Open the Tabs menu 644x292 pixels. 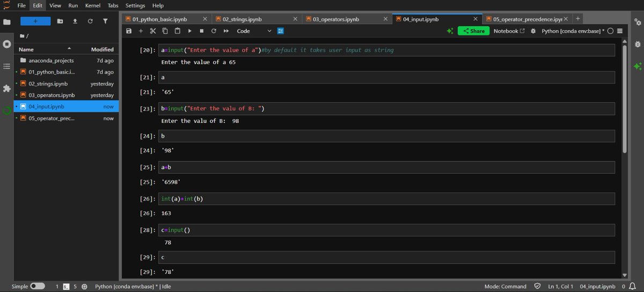click(x=113, y=5)
